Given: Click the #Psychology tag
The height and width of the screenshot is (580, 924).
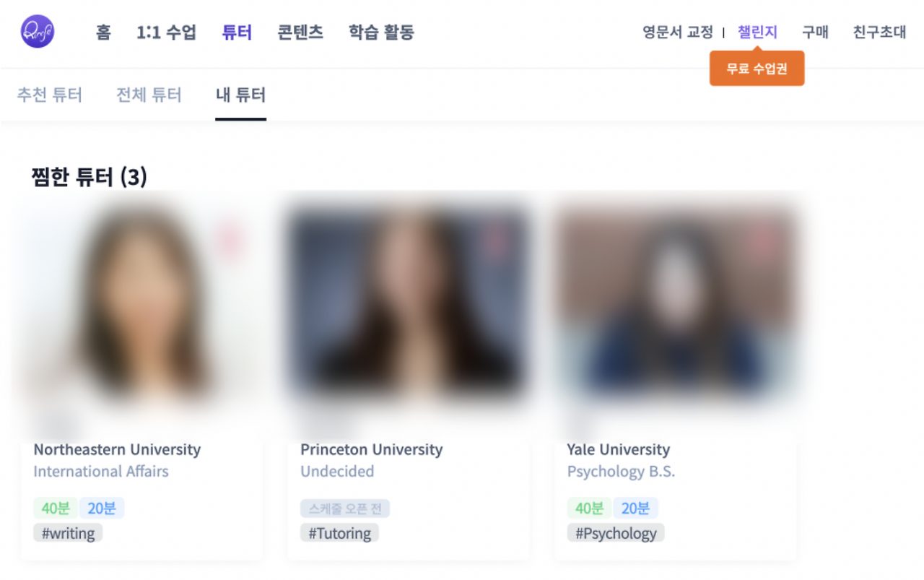Looking at the screenshot, I should 616,533.
